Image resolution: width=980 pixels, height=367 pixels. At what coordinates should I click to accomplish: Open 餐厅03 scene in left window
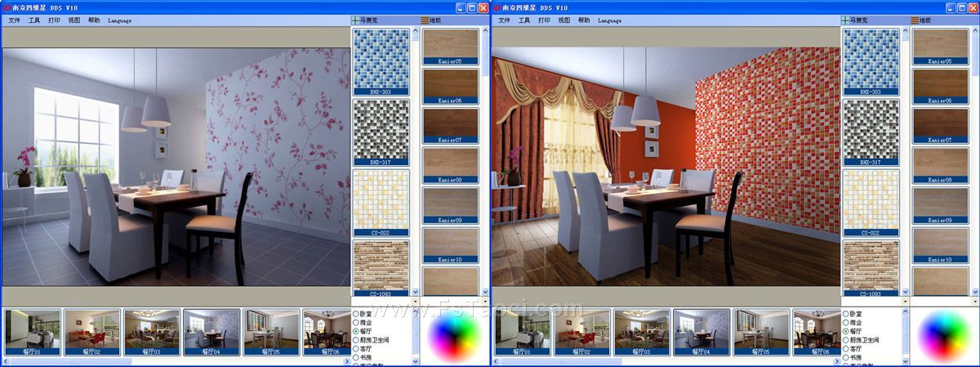pos(152,332)
